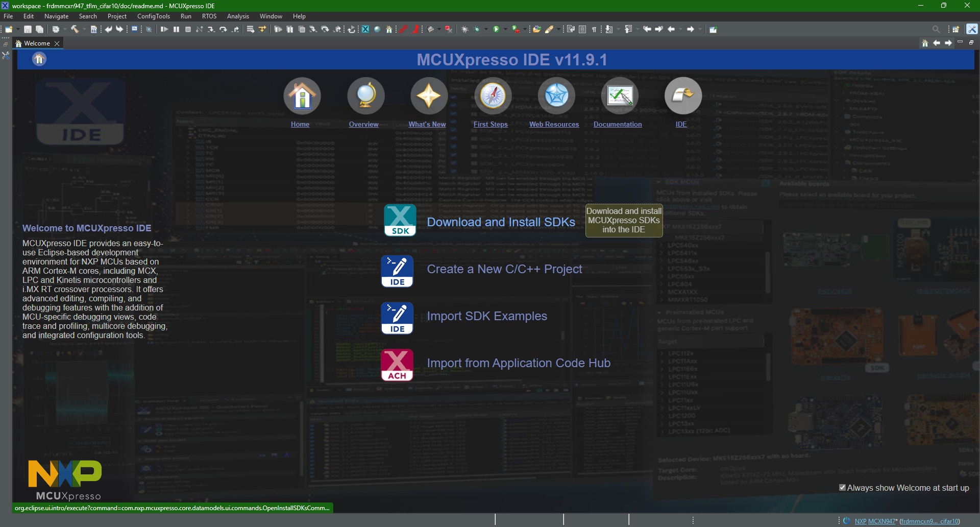980x527 pixels.
Task: Click the globe web browser toolbar icon
Action: [377, 29]
